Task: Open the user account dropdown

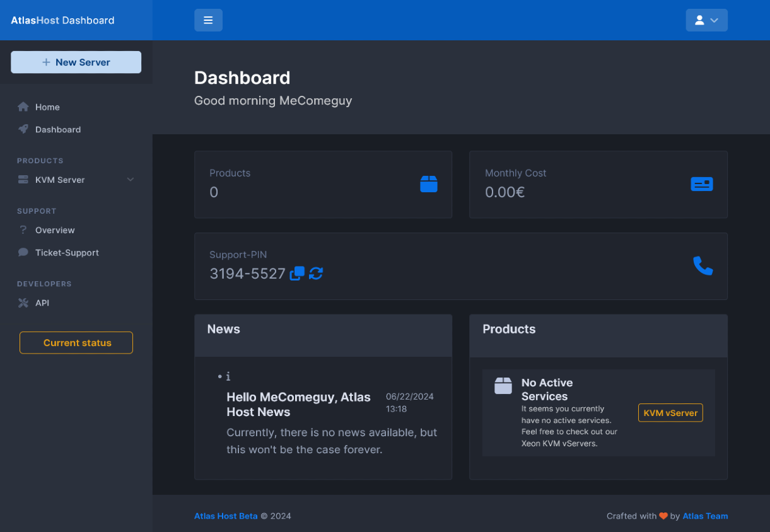Action: click(706, 20)
